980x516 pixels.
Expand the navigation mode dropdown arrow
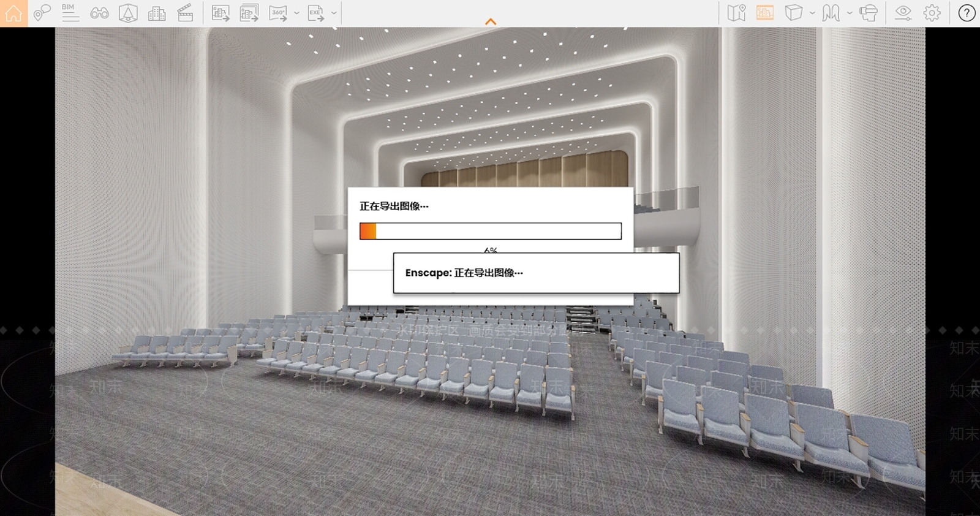(x=850, y=13)
